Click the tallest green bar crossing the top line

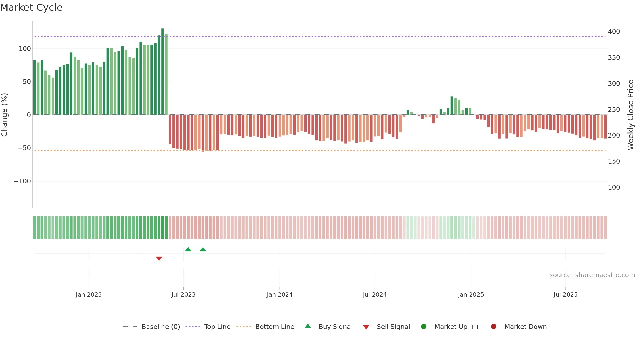point(163,72)
